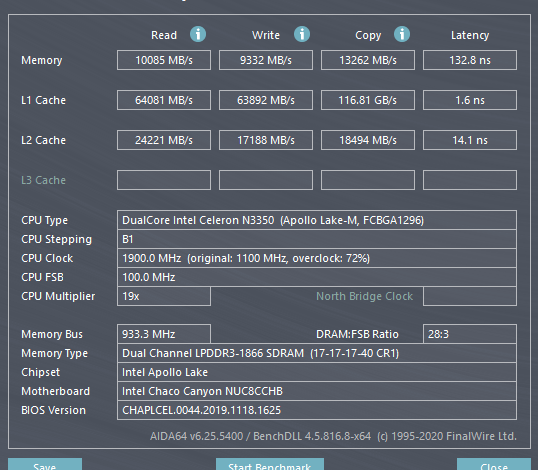
Task: Save the benchmark results
Action: (45, 464)
